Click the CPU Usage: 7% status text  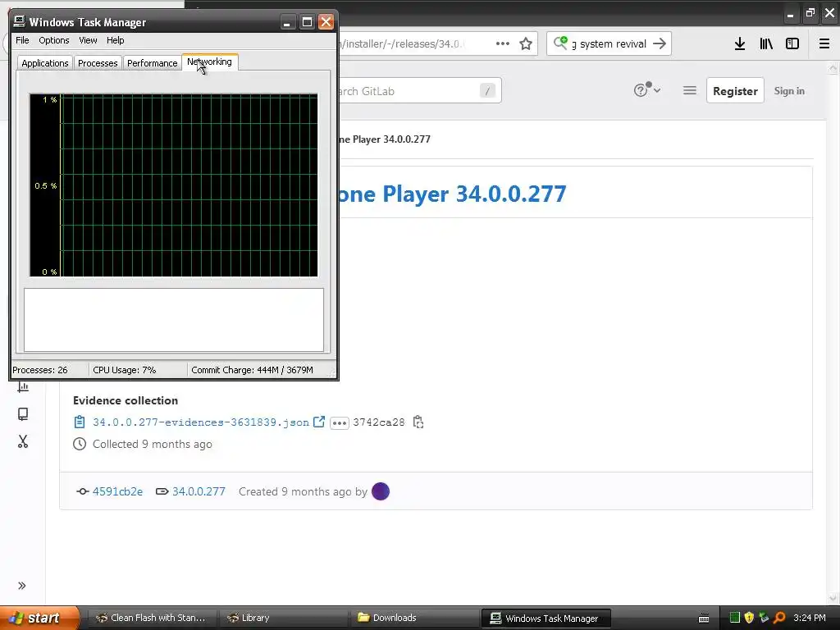(x=125, y=370)
